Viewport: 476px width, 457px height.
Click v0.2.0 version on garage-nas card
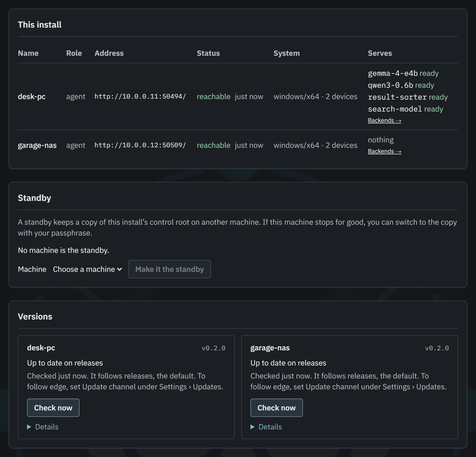(x=437, y=348)
